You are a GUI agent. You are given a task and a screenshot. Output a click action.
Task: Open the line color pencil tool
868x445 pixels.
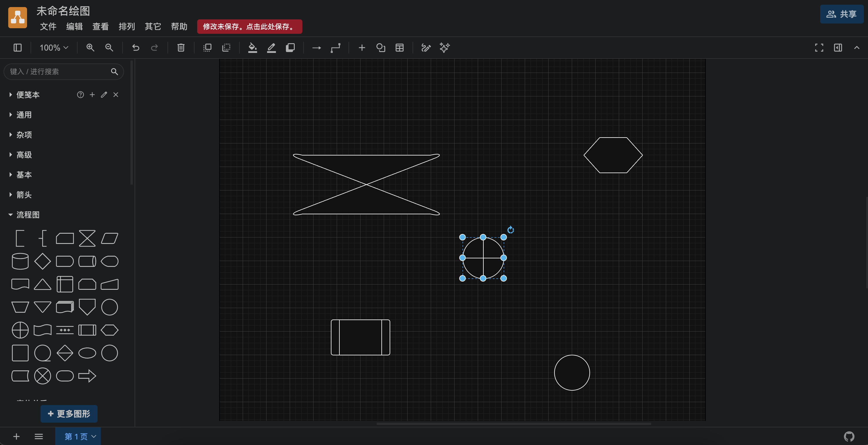[x=271, y=48]
